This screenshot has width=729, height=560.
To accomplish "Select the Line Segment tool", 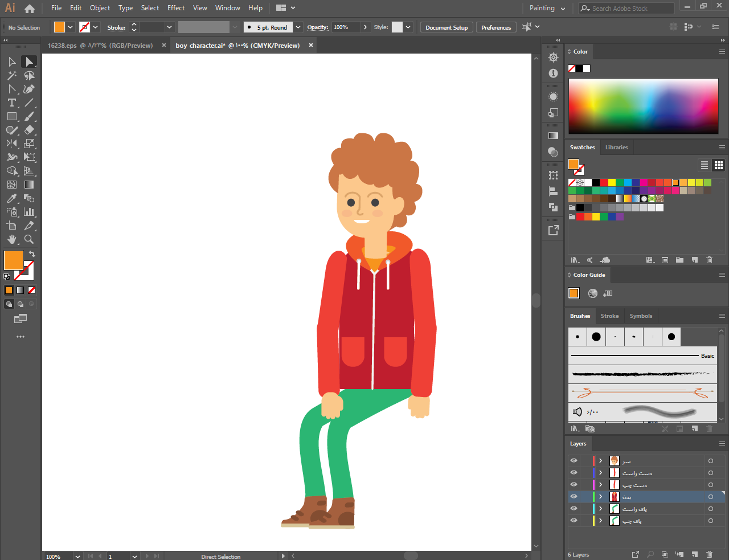I will pos(29,103).
